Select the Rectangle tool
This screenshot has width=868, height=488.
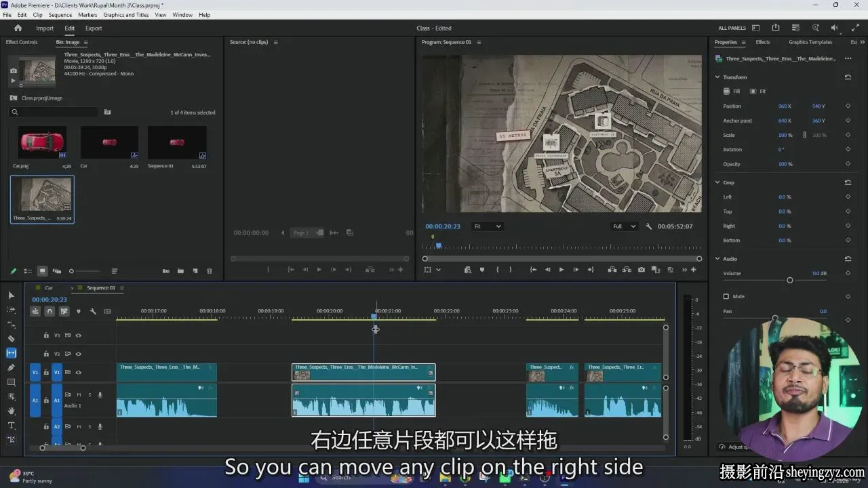click(x=11, y=382)
